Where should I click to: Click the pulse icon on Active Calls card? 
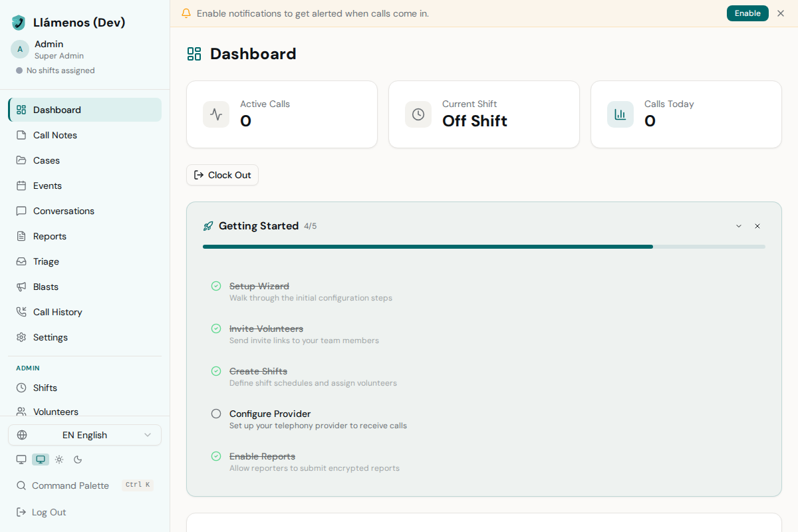point(216,114)
